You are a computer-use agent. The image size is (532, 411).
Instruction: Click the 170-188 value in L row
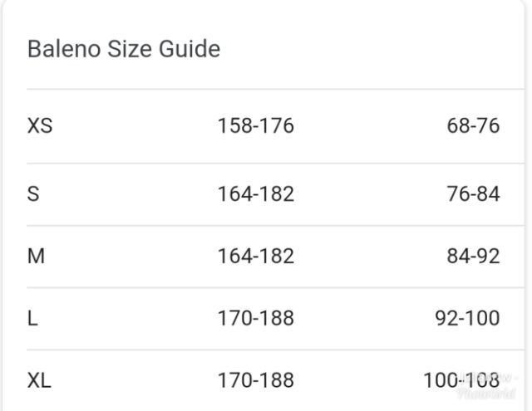(x=255, y=318)
